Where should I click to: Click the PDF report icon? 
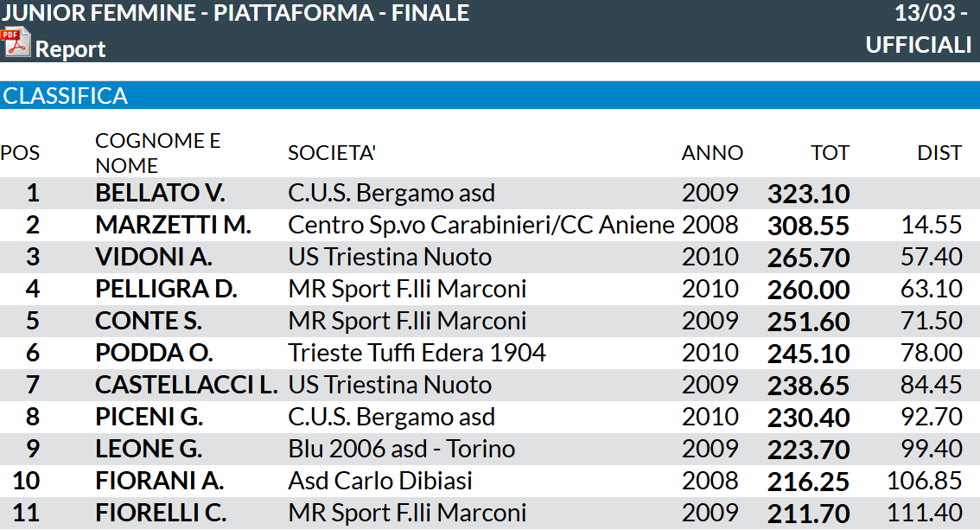click(15, 43)
